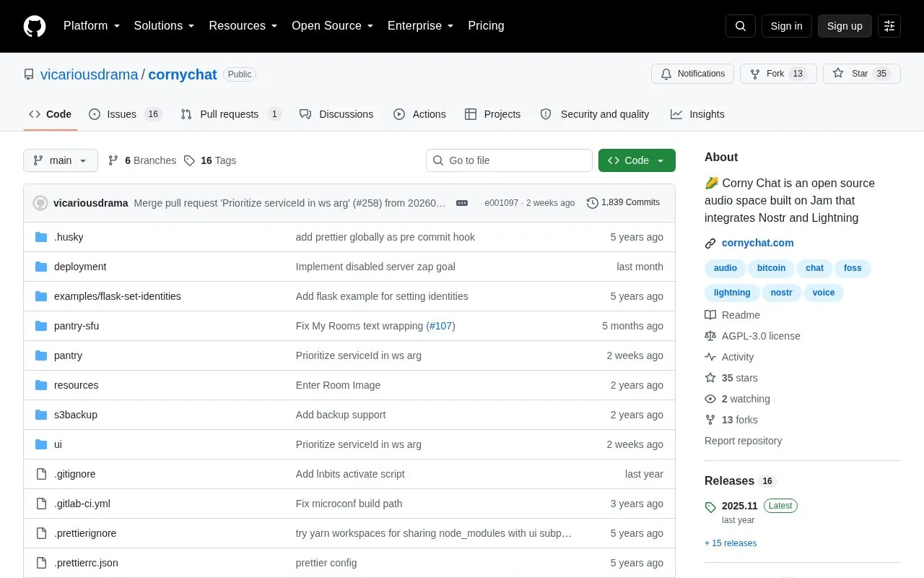Open the Notifications bell button
The height and width of the screenshot is (578, 924).
[x=693, y=74]
